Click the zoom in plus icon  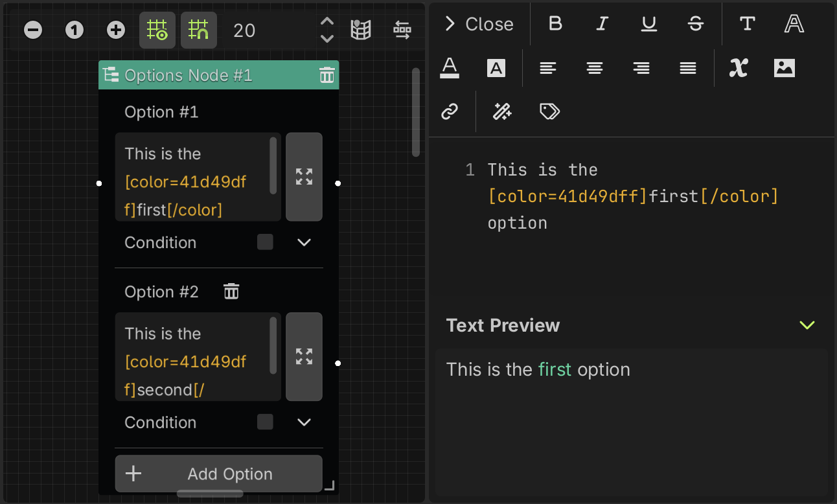pyautogui.click(x=116, y=30)
